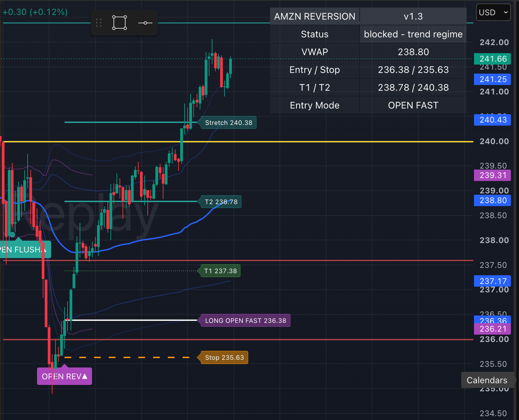Click the AMZN REVERSION table header

315,16
